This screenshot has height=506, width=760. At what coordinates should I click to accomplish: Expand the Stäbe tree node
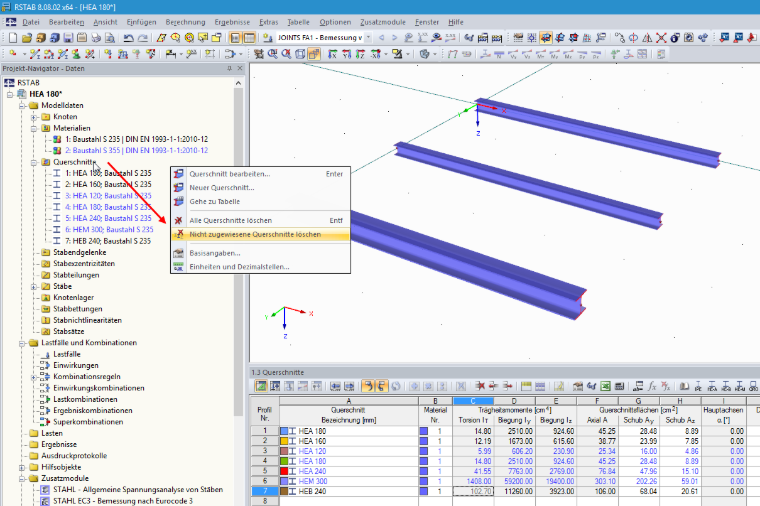click(x=34, y=286)
